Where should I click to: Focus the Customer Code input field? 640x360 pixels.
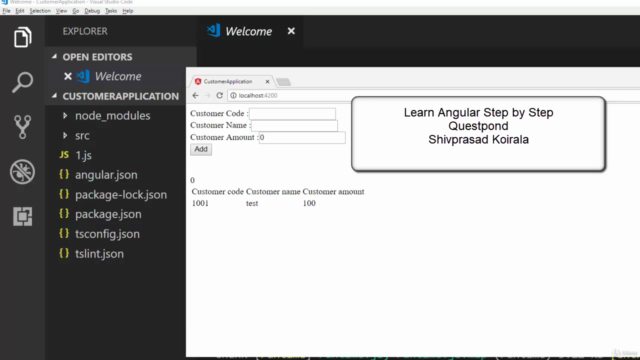(292, 113)
